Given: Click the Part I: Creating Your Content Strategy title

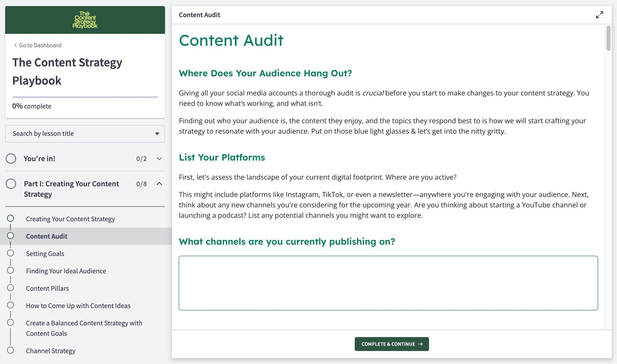Looking at the screenshot, I should pyautogui.click(x=71, y=189).
